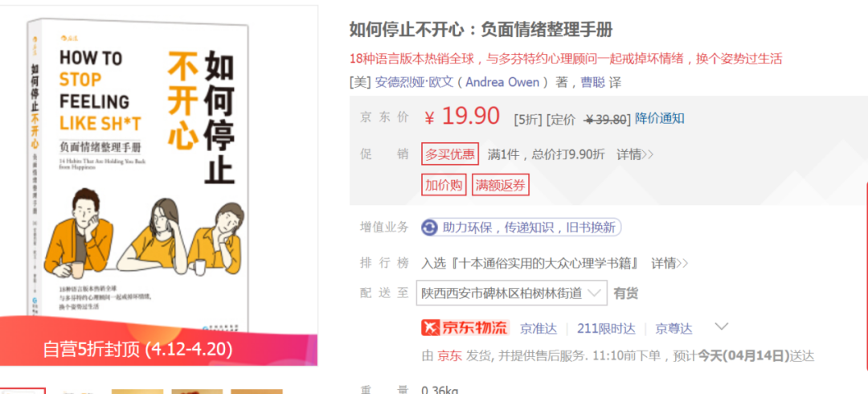Viewport: 868px width, 394px height.
Task: Open ranking 详情 link after 十本通俗实用
Action: coord(669,263)
